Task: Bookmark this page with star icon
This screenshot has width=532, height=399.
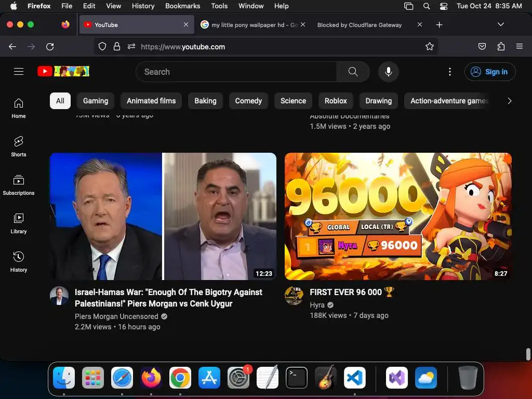Action: tap(430, 46)
